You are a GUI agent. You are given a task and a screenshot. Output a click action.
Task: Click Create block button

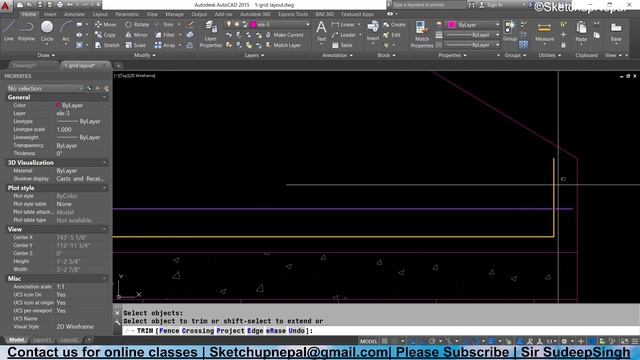tap(394, 24)
